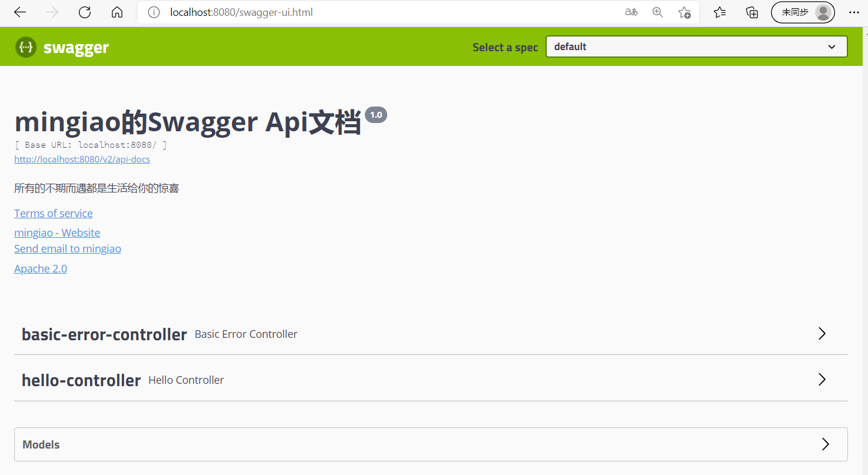Open the browser home page icon
This screenshot has height=475, width=868.
click(117, 12)
